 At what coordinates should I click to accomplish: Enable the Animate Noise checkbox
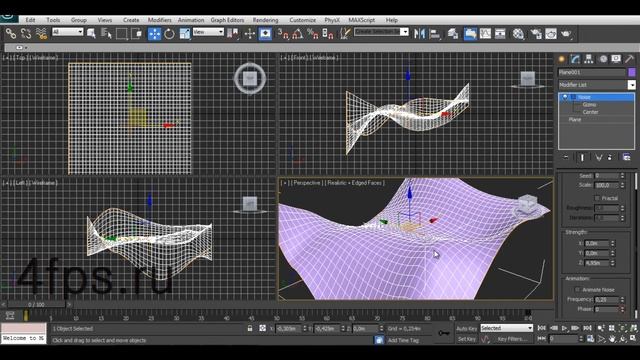click(578, 289)
